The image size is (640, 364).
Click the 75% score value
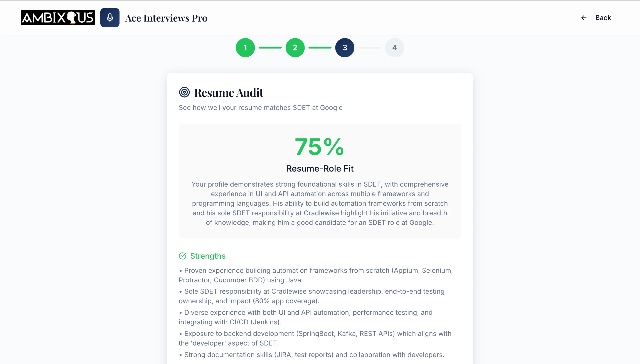(x=319, y=147)
